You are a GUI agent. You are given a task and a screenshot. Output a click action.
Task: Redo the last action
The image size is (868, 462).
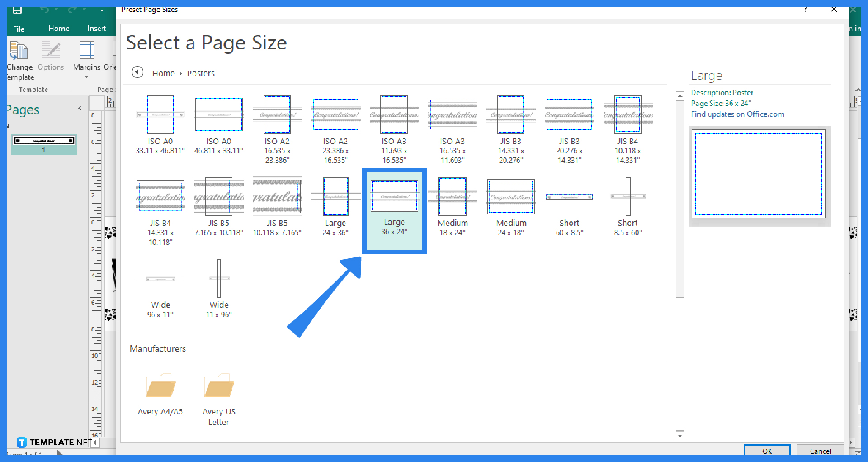point(71,9)
